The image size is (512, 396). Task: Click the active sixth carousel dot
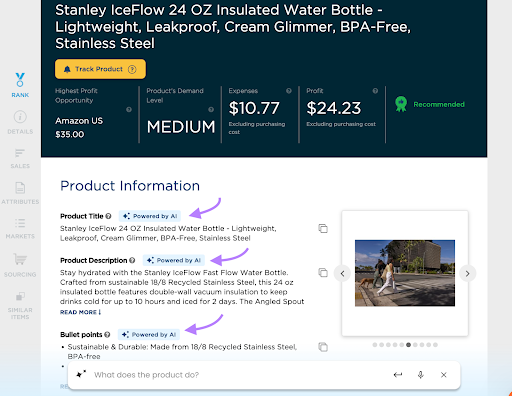tap(408, 345)
